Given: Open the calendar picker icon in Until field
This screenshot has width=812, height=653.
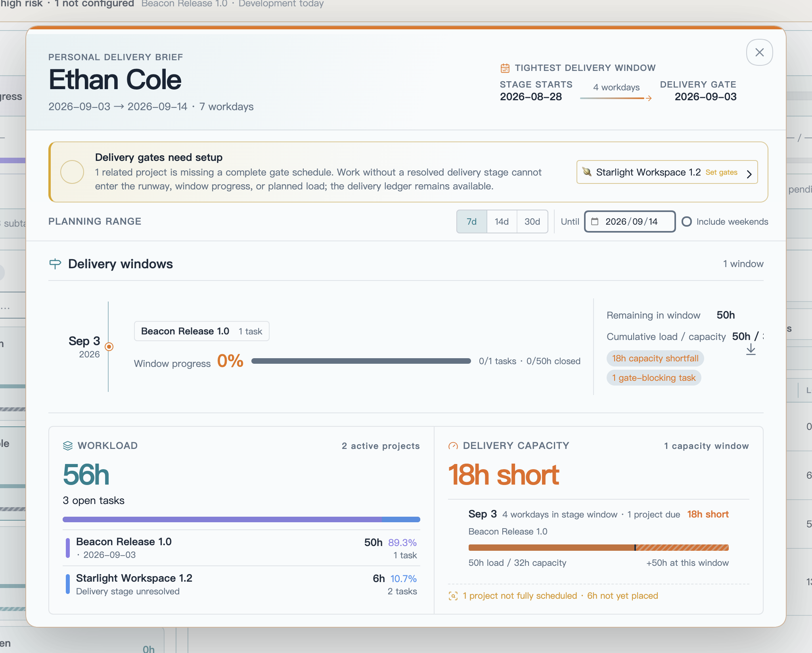Looking at the screenshot, I should 595,221.
